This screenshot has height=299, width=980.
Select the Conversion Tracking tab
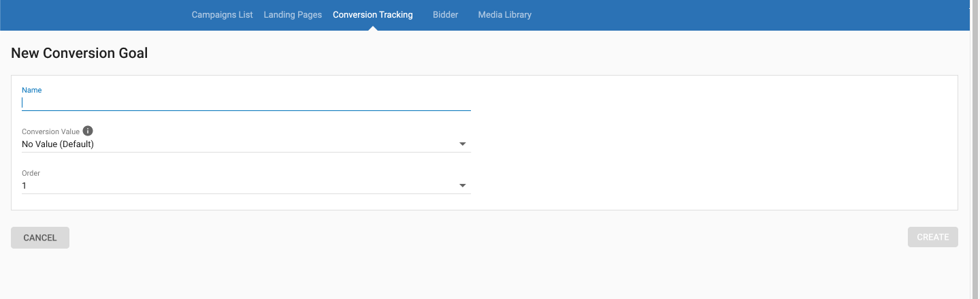372,14
